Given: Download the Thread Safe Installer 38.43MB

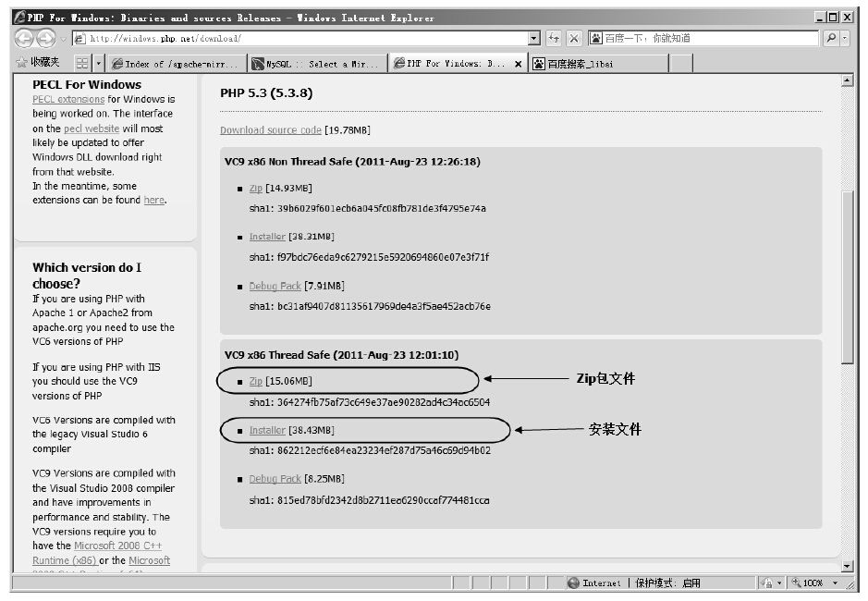Looking at the screenshot, I should 267,430.
